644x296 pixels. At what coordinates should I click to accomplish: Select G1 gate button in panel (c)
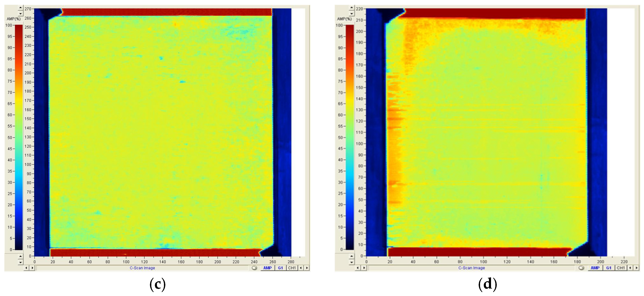pyautogui.click(x=280, y=268)
